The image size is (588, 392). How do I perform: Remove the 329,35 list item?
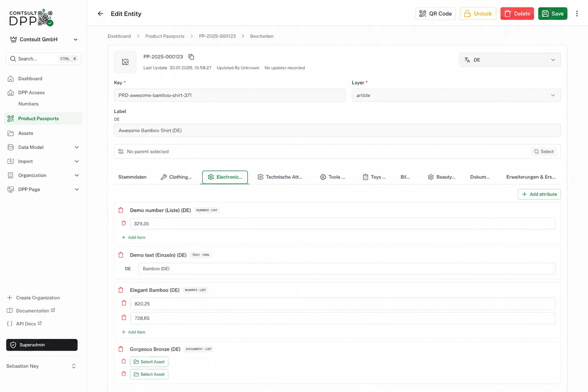click(x=124, y=223)
